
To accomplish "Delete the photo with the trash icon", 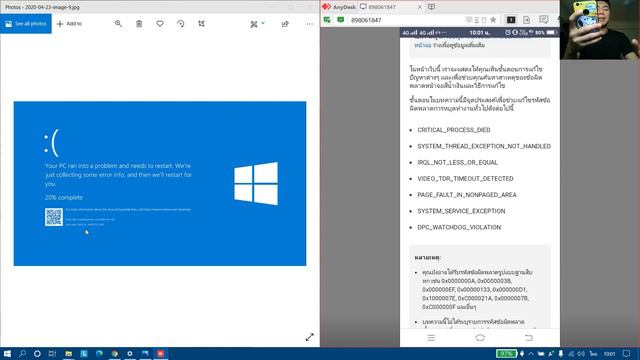I will pyautogui.click(x=139, y=24).
